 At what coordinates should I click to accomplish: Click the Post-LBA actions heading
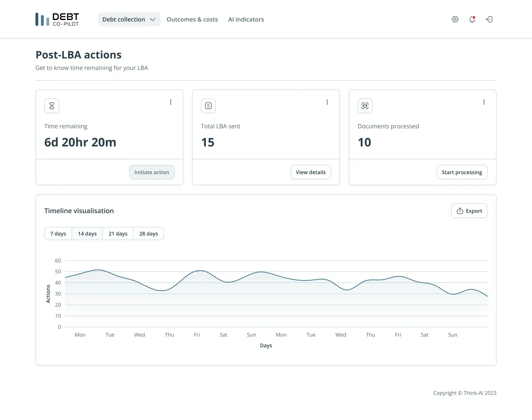click(78, 55)
